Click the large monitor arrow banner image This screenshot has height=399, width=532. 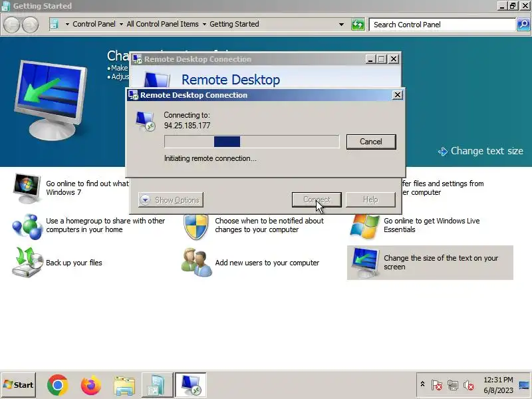51,100
